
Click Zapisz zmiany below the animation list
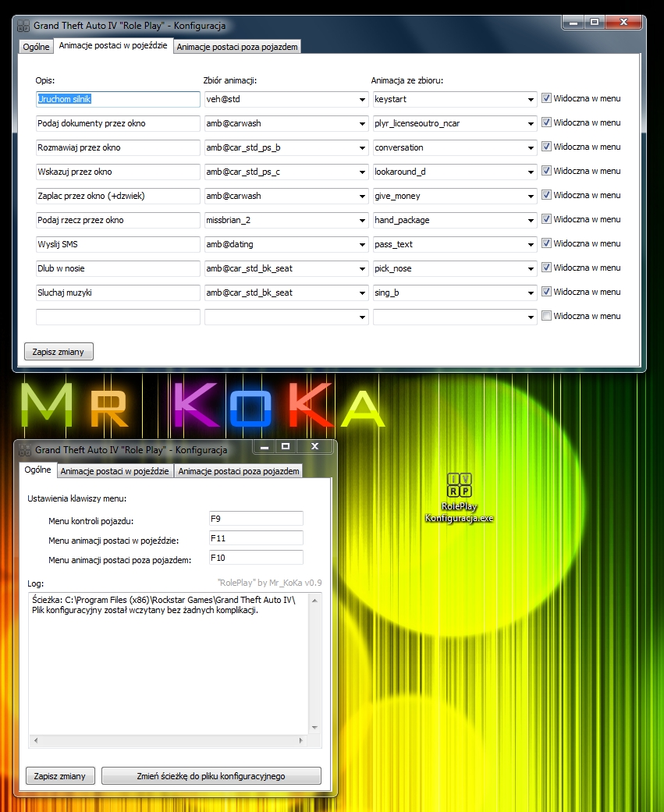(x=59, y=352)
